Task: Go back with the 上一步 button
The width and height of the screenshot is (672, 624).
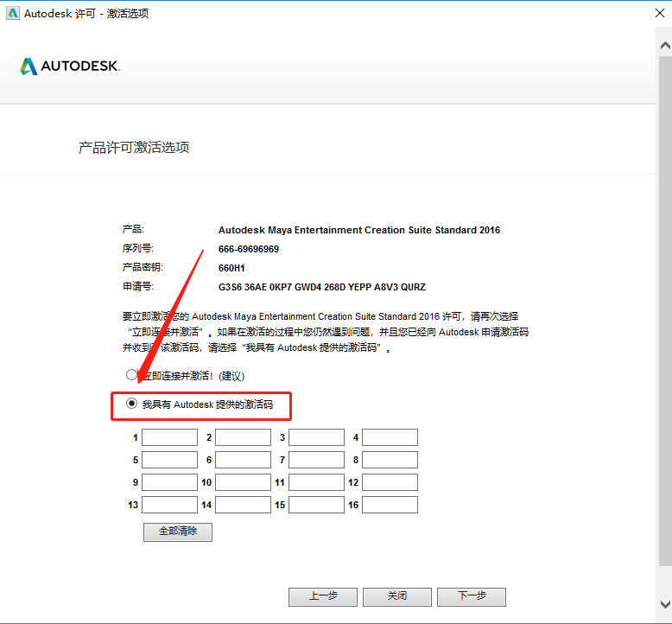Action: tap(323, 596)
